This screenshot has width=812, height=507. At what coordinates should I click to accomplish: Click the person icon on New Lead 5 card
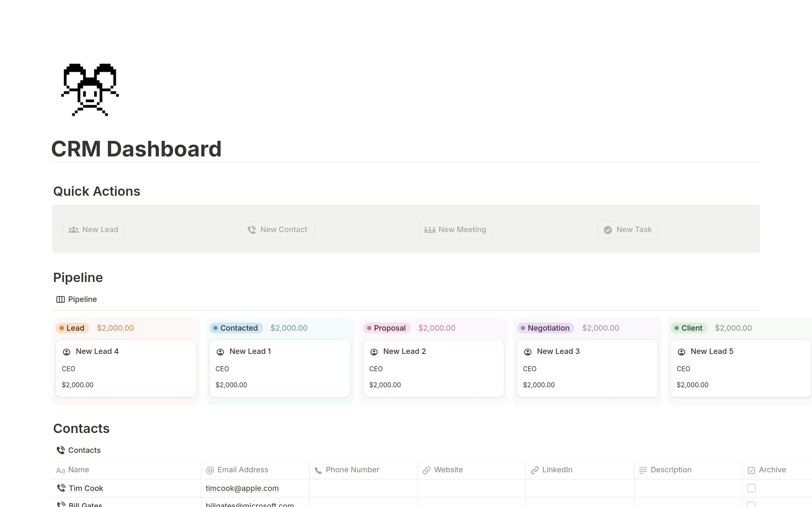[681, 352]
